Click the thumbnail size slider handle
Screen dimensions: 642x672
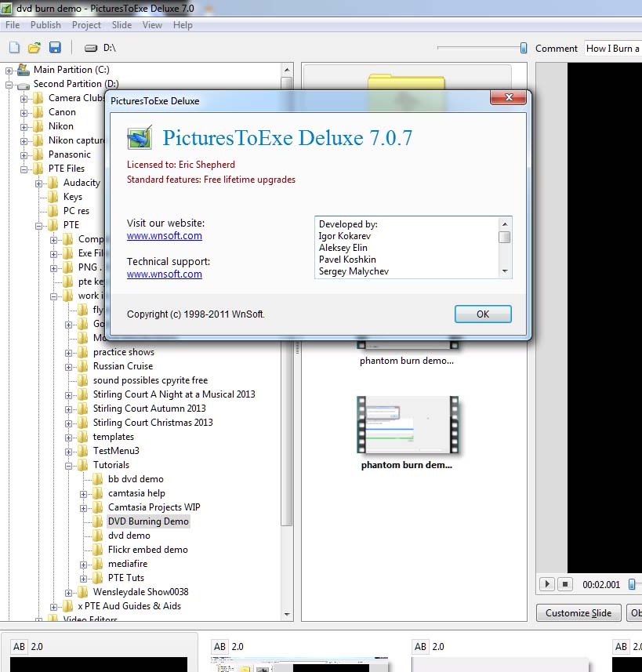click(x=524, y=48)
